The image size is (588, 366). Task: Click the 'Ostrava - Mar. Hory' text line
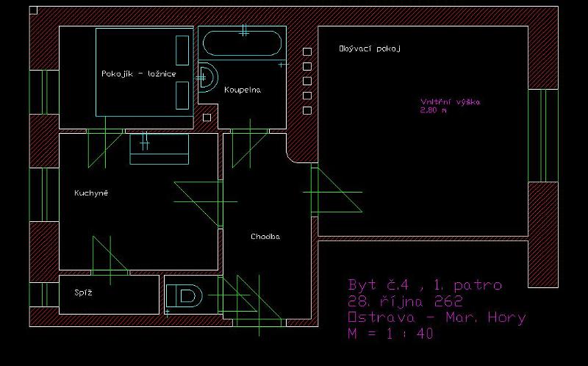point(437,317)
